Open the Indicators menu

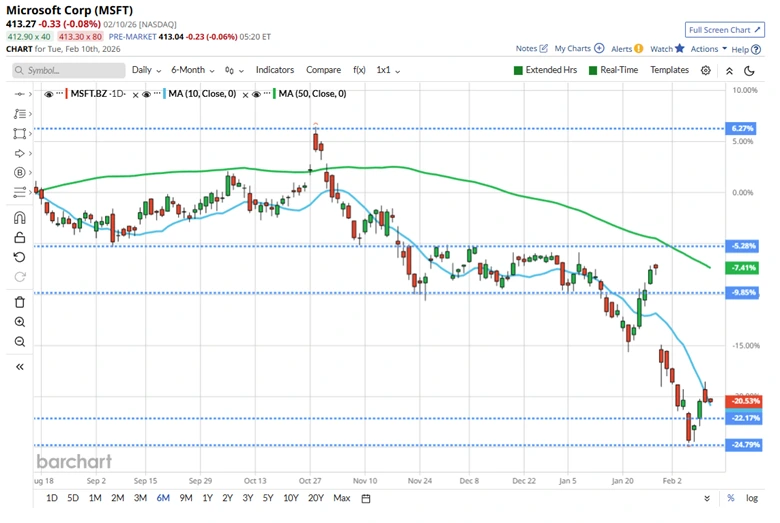click(275, 70)
